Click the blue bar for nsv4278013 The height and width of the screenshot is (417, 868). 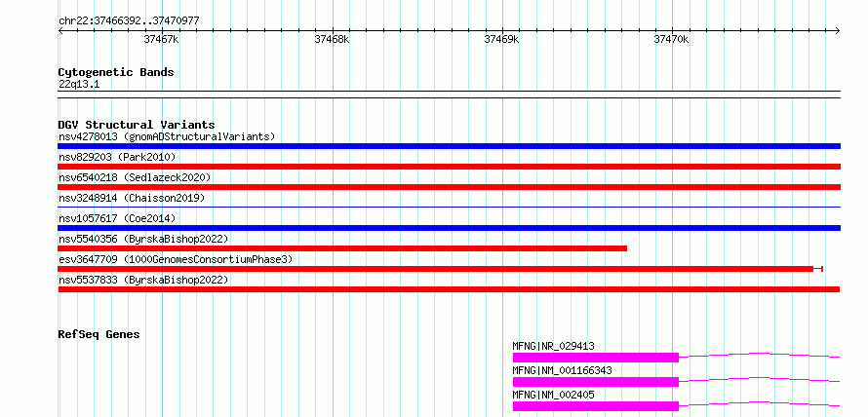[x=449, y=146]
